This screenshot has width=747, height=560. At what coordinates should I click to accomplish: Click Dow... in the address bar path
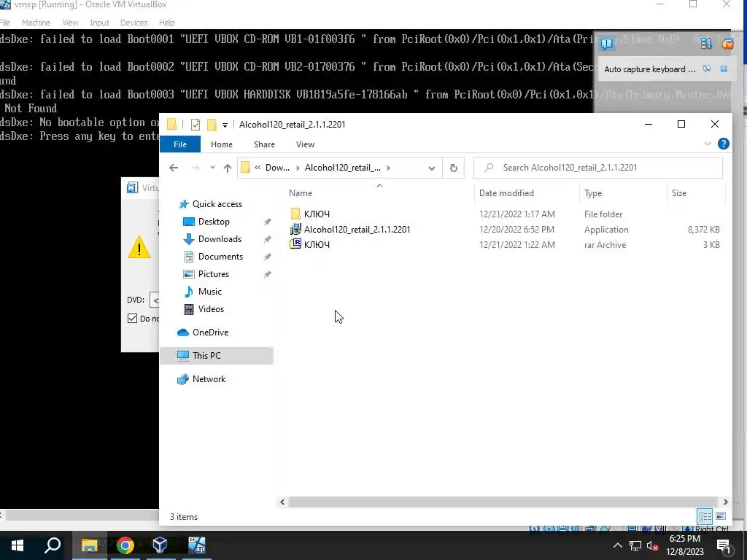tap(277, 168)
